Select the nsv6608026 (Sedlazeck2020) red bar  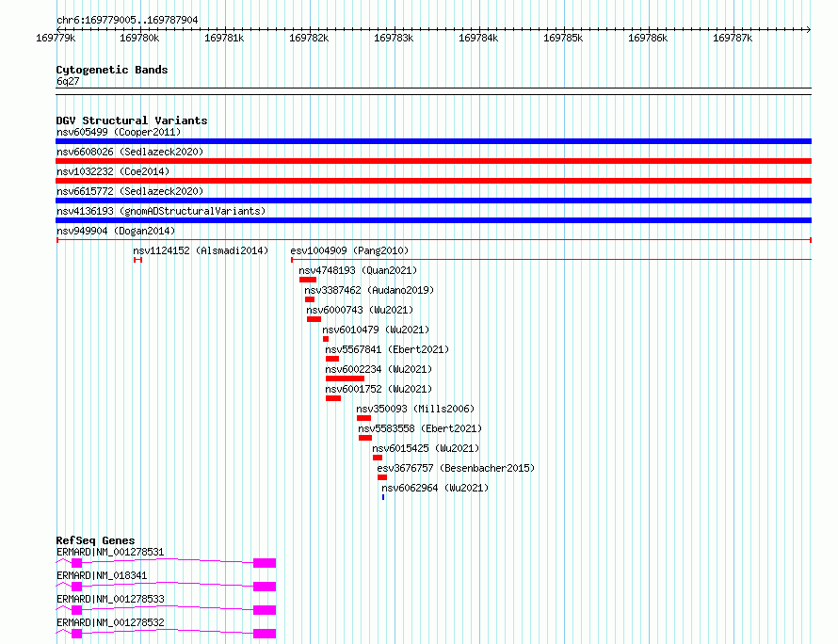coord(433,161)
